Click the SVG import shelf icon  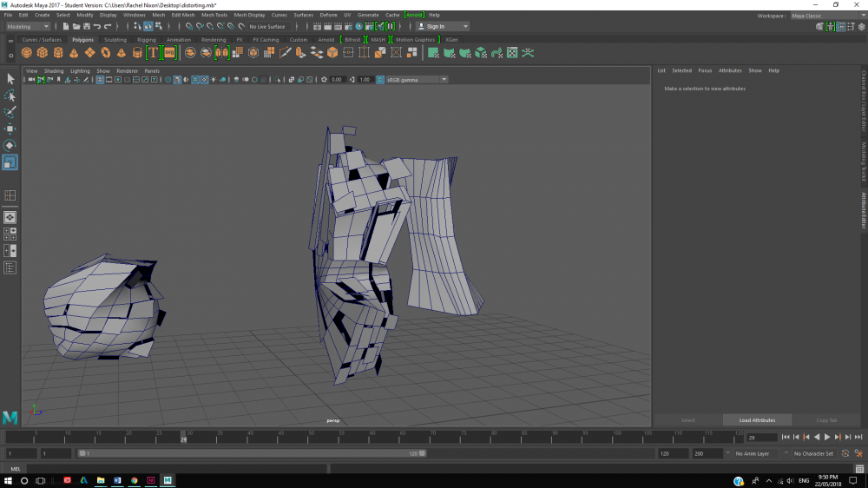tap(169, 53)
